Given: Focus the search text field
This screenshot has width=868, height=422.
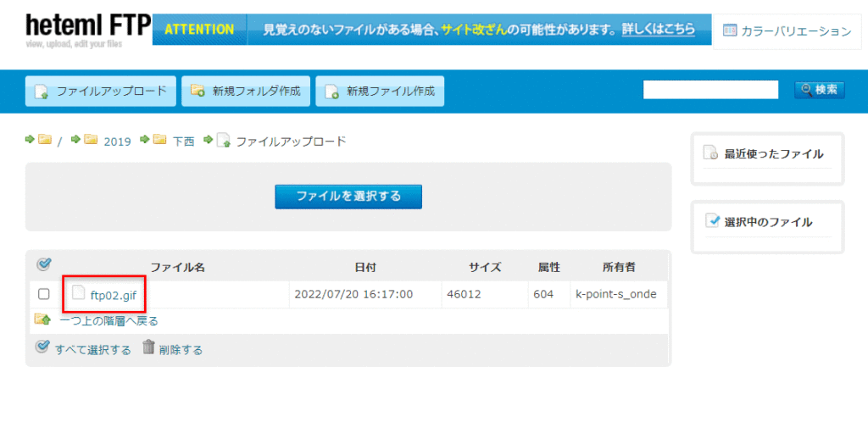Looking at the screenshot, I should tap(710, 90).
